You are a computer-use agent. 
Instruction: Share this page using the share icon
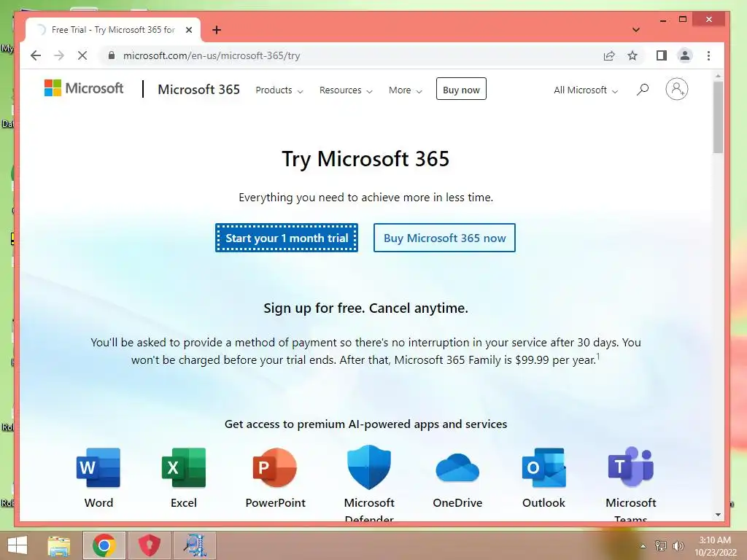coord(609,55)
